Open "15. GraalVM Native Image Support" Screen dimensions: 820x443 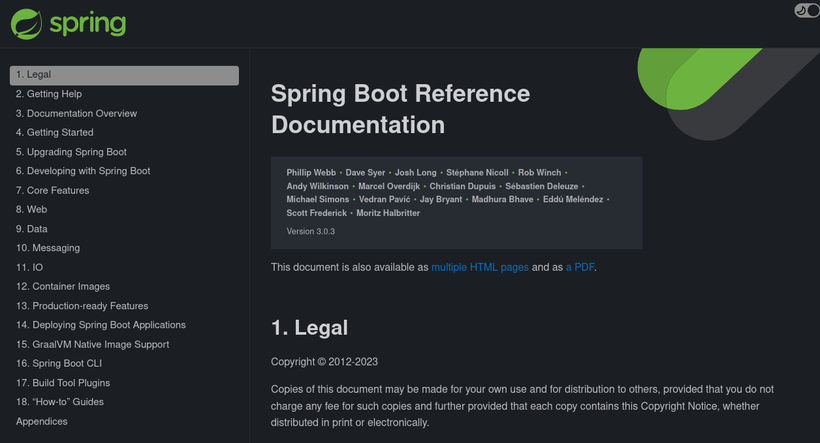click(93, 344)
